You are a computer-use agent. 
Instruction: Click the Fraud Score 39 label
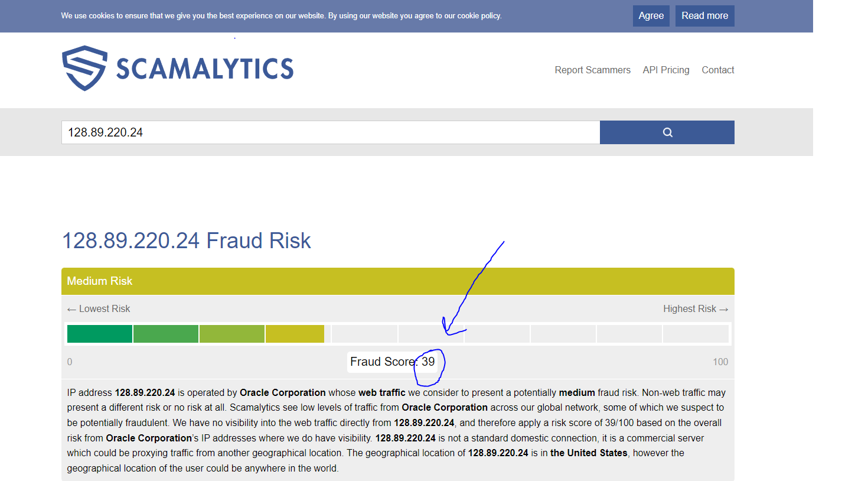tap(392, 362)
